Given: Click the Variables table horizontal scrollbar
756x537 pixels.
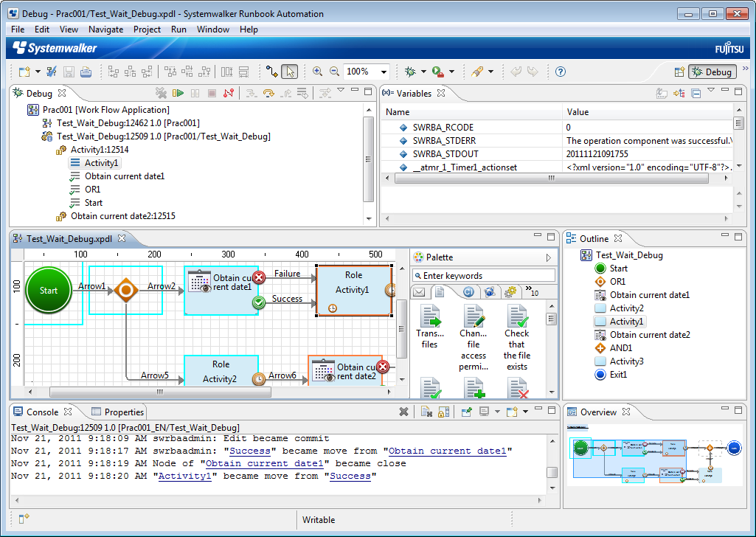Looking at the screenshot, I should click(551, 178).
